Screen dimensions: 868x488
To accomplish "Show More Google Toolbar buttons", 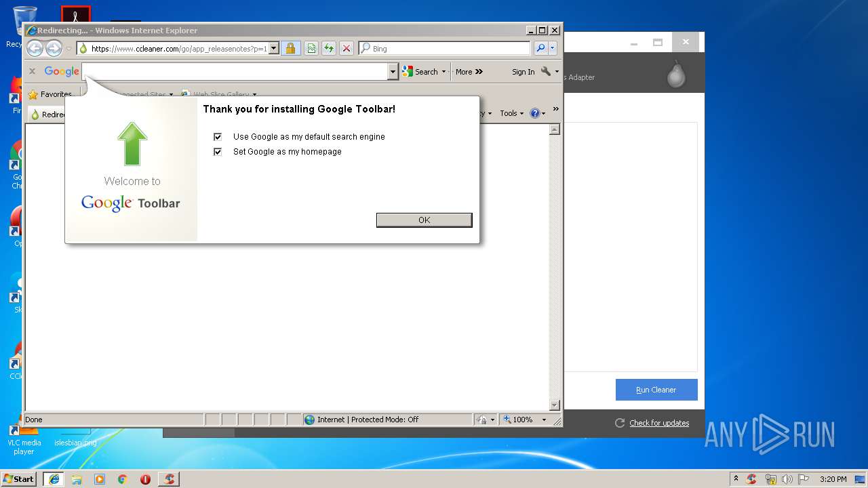I will point(469,72).
